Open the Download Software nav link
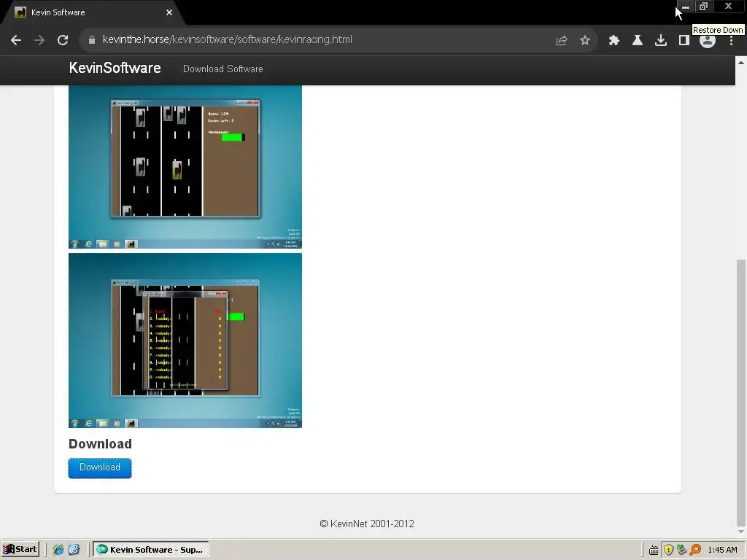747x560 pixels. click(223, 69)
